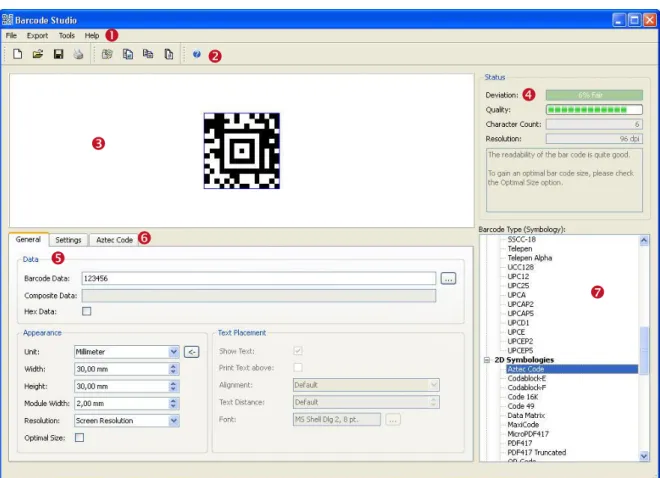Select SSCC-18 in the symbology tree

click(522, 239)
